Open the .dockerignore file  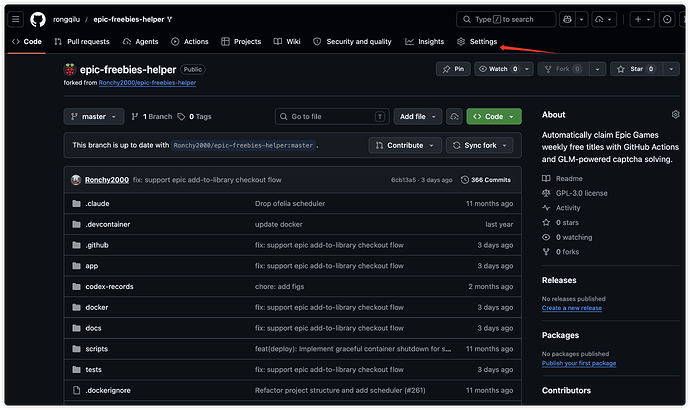coord(108,390)
